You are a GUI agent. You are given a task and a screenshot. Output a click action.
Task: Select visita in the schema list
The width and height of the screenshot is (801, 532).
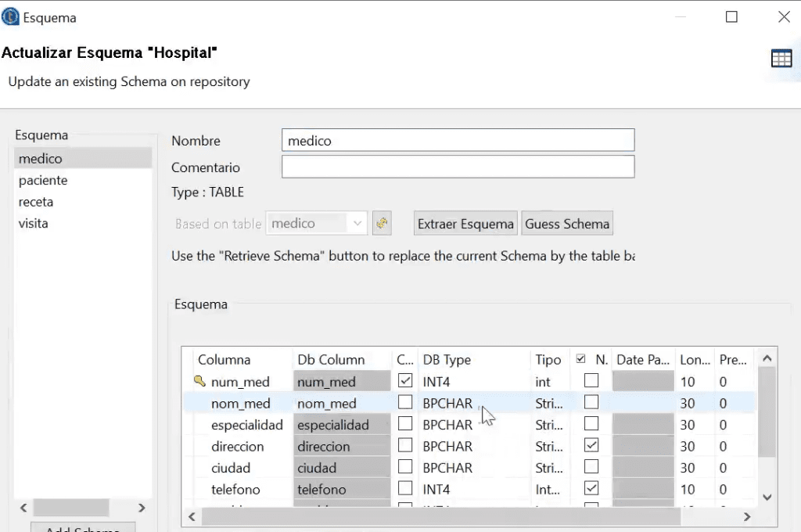33,223
